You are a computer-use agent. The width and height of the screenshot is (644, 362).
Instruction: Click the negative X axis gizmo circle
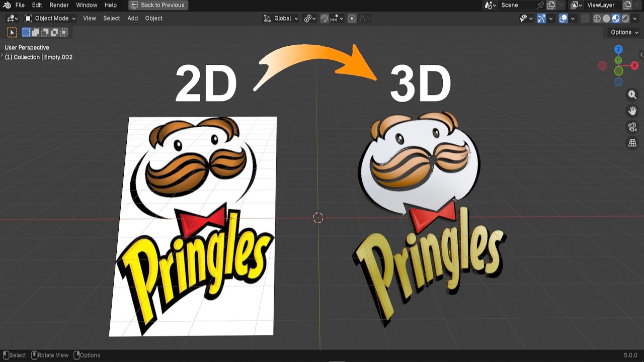point(602,66)
